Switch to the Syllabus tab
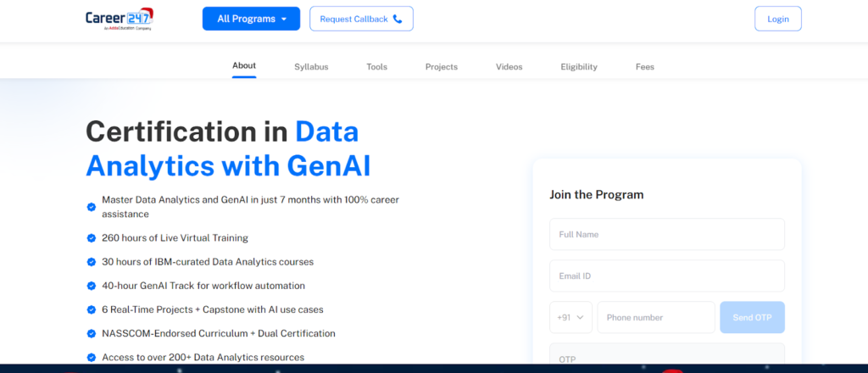The height and width of the screenshot is (373, 868). [311, 67]
